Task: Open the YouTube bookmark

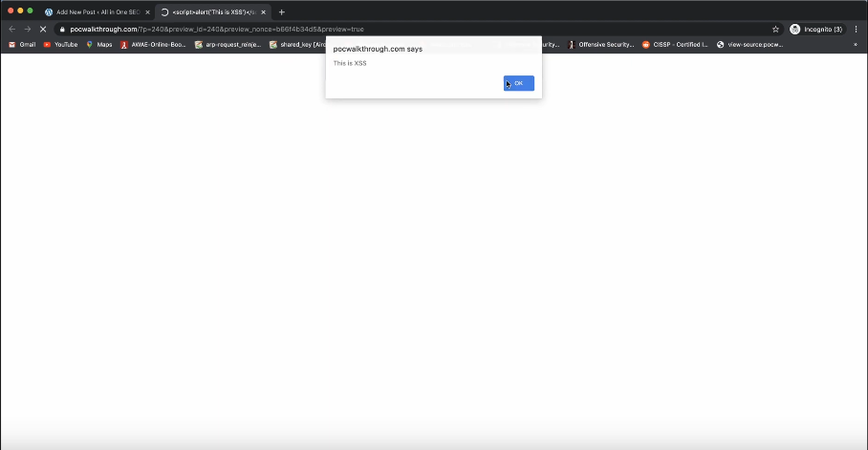Action: tap(60, 44)
